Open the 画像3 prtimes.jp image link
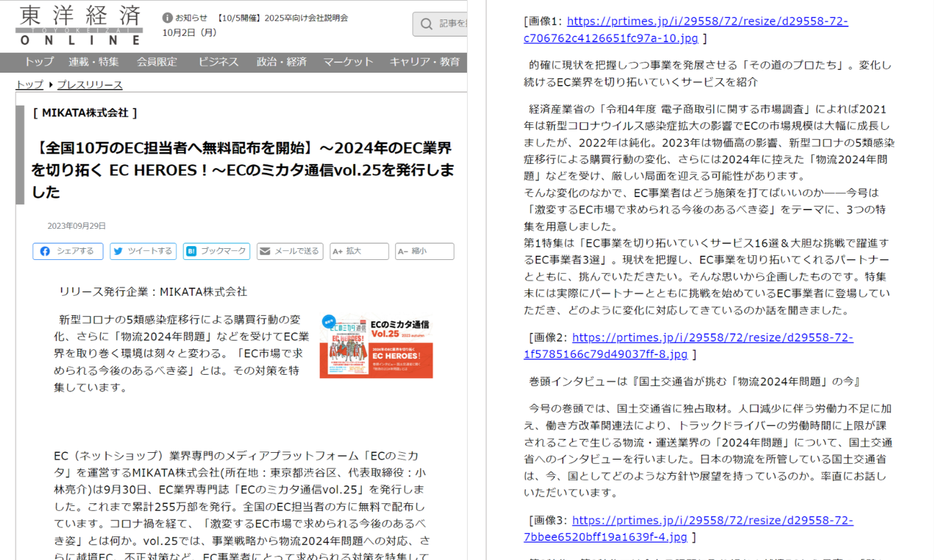The height and width of the screenshot is (560, 934). [x=688, y=528]
